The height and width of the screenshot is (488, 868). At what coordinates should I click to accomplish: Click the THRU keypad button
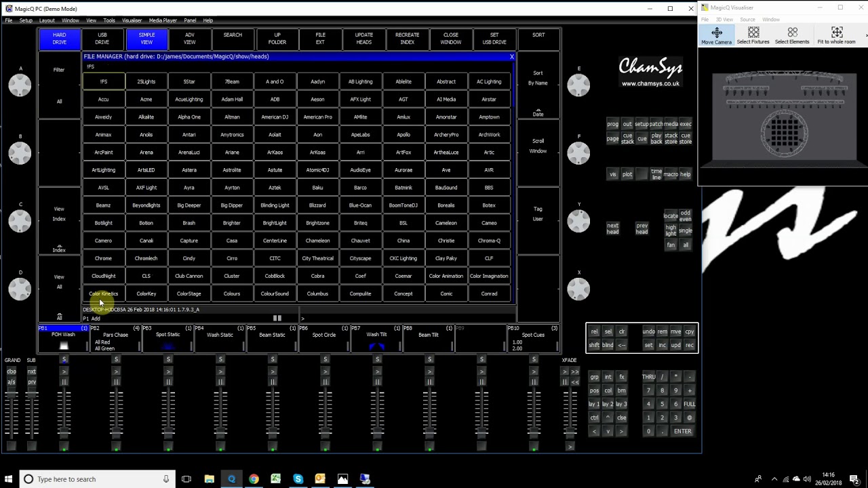[649, 377]
